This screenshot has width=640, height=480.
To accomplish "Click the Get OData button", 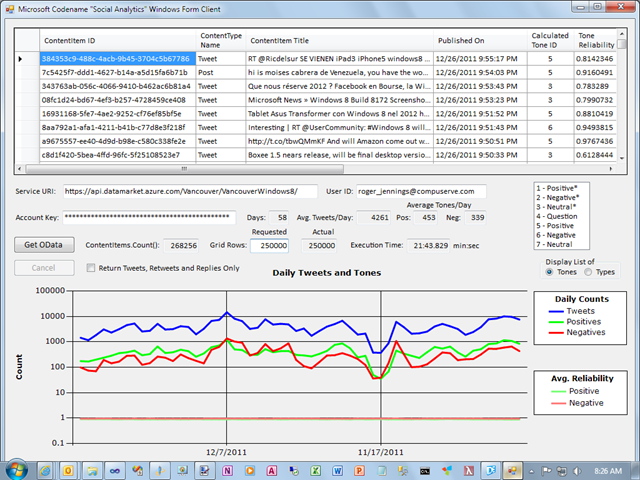I will click(x=43, y=245).
